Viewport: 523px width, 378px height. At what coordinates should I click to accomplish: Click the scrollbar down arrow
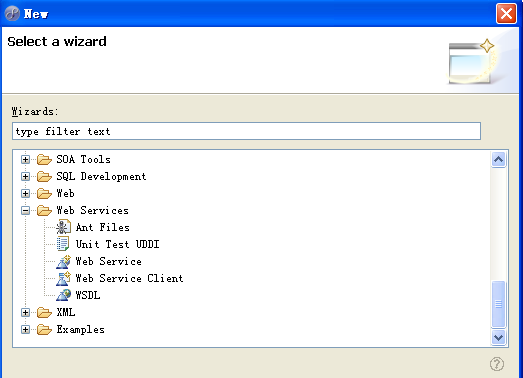click(x=498, y=337)
